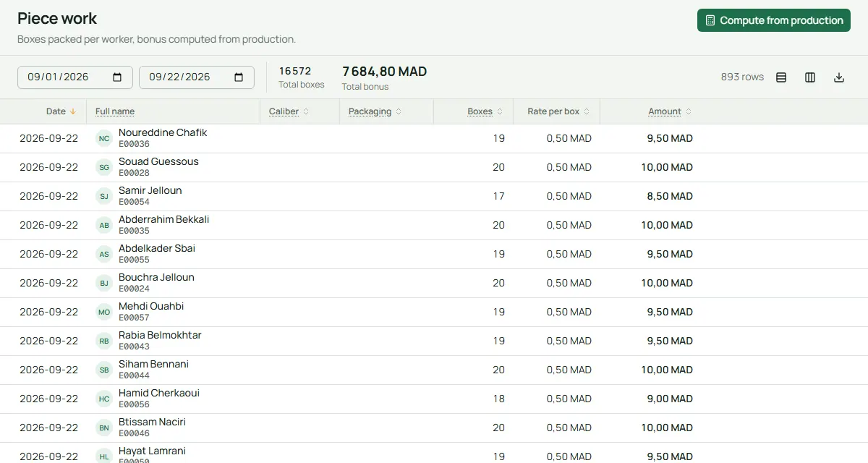868x463 pixels.
Task: Open calendar picker for 09/22/2026 end date
Action: [x=239, y=77]
